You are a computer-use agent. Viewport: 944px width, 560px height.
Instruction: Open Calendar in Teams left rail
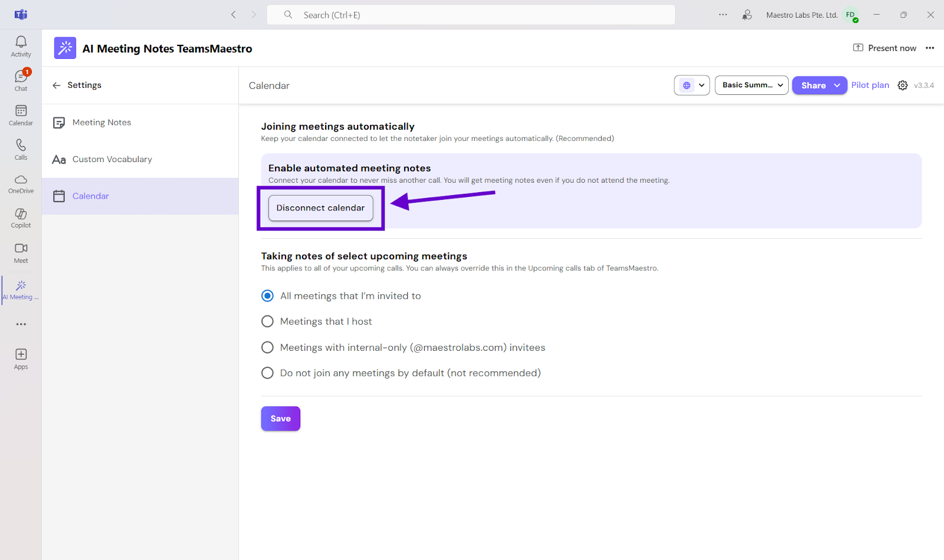coord(21,115)
